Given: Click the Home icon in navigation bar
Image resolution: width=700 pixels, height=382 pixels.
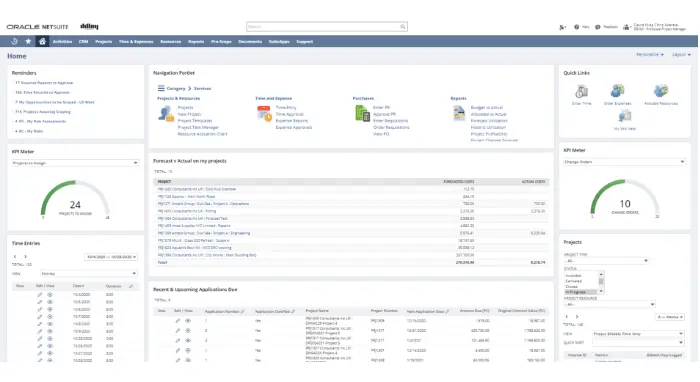Looking at the screenshot, I should pyautogui.click(x=42, y=42).
